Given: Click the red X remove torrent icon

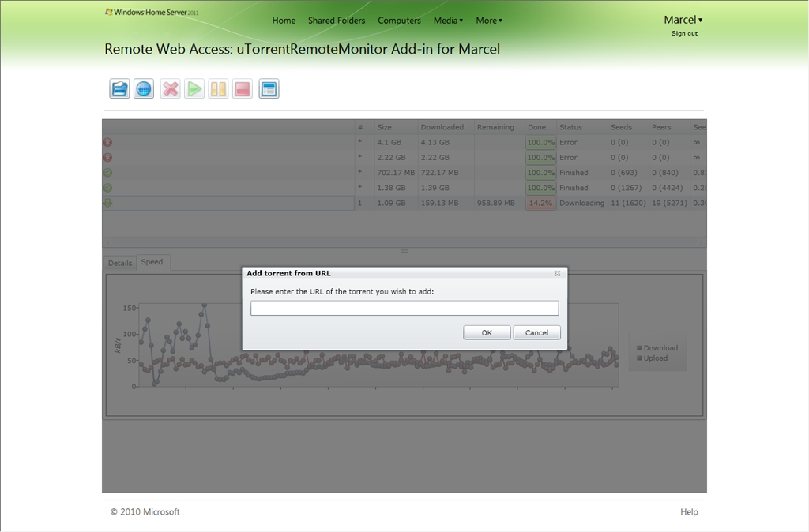Looking at the screenshot, I should (x=170, y=88).
